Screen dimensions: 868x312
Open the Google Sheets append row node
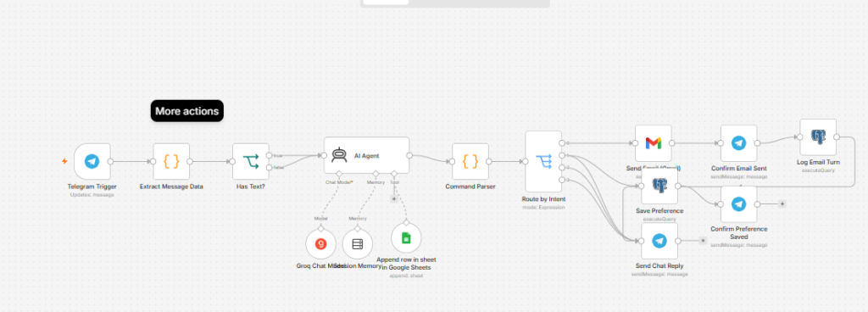(x=406, y=238)
